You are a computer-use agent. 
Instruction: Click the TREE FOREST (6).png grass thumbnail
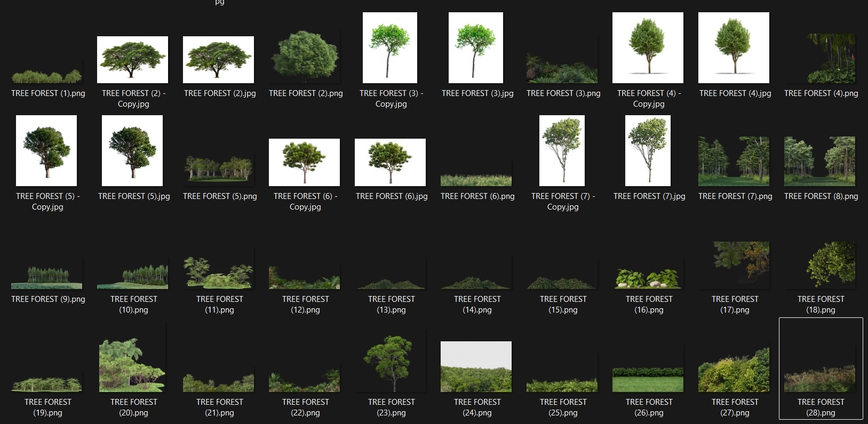pyautogui.click(x=476, y=178)
